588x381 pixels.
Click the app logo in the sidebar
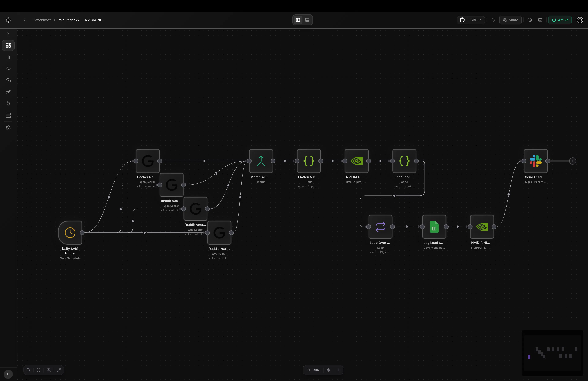click(x=8, y=20)
